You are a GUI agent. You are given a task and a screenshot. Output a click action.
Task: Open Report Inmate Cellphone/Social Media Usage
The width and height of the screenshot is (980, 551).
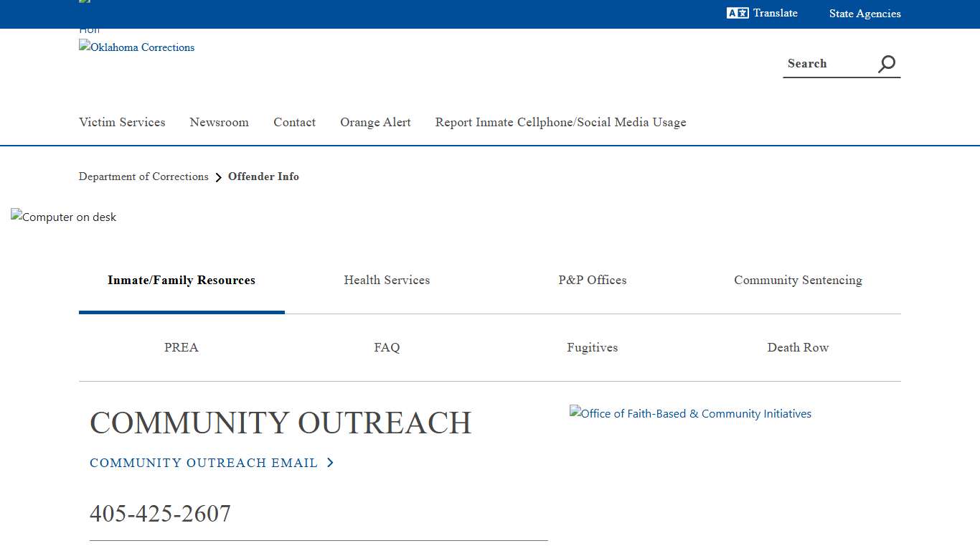560,122
